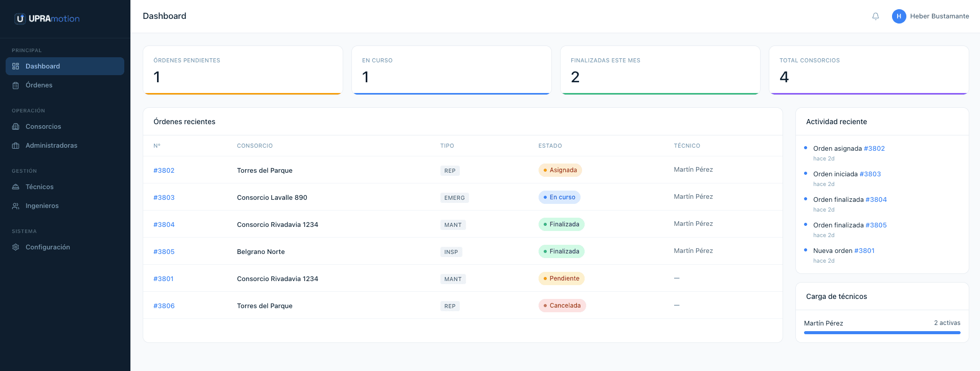Image resolution: width=980 pixels, height=371 pixels.
Task: Click the En curso status badge
Action: (x=560, y=197)
